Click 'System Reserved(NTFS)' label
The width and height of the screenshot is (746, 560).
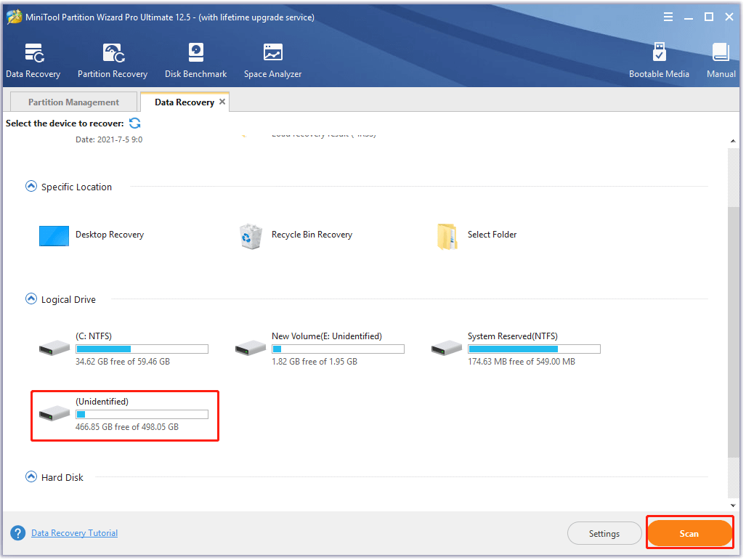click(x=513, y=336)
